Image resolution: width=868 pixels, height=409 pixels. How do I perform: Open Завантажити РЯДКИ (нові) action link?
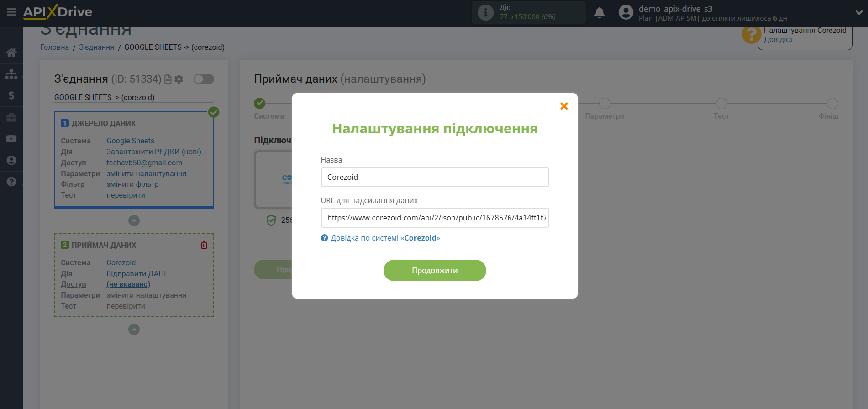(x=154, y=152)
